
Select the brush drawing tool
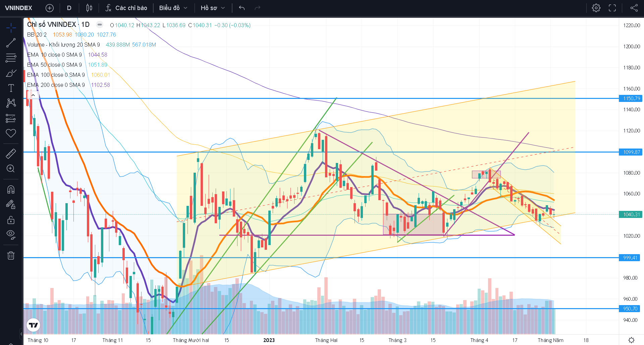[11, 73]
